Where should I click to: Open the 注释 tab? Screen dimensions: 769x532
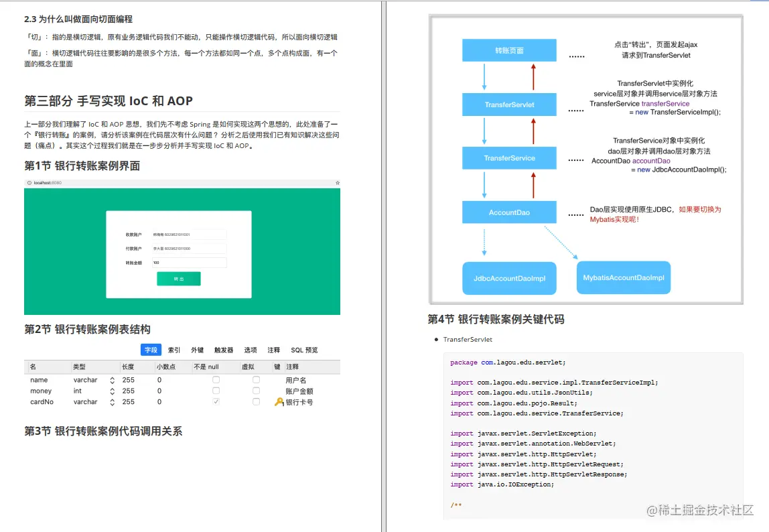[x=274, y=350]
